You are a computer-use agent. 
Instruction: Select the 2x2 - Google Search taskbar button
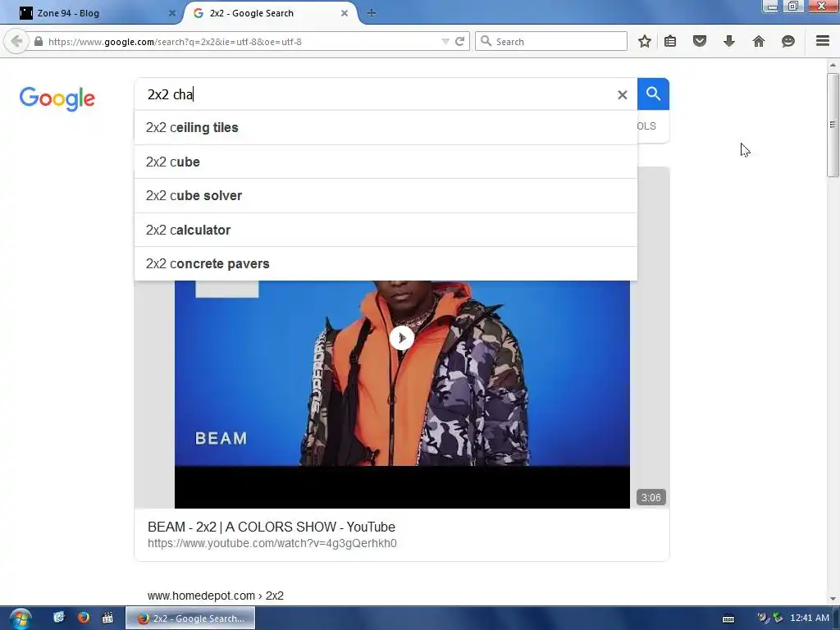click(190, 619)
